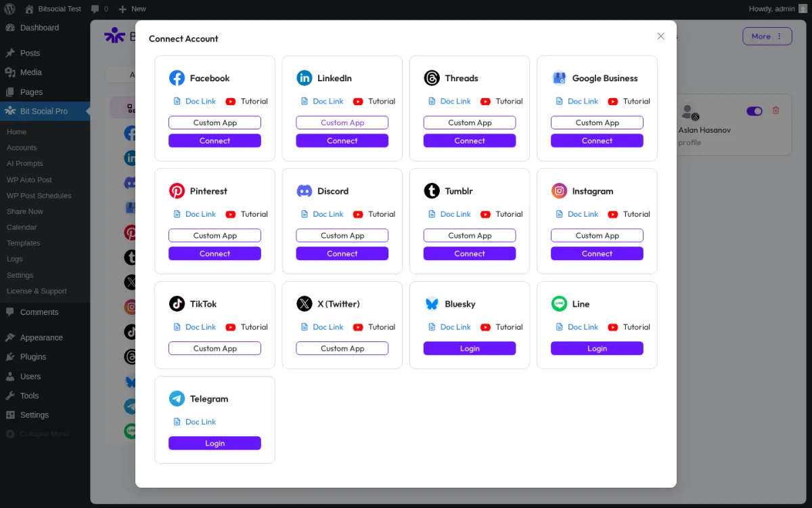Click the Bit Social logo in page header

pos(114,35)
